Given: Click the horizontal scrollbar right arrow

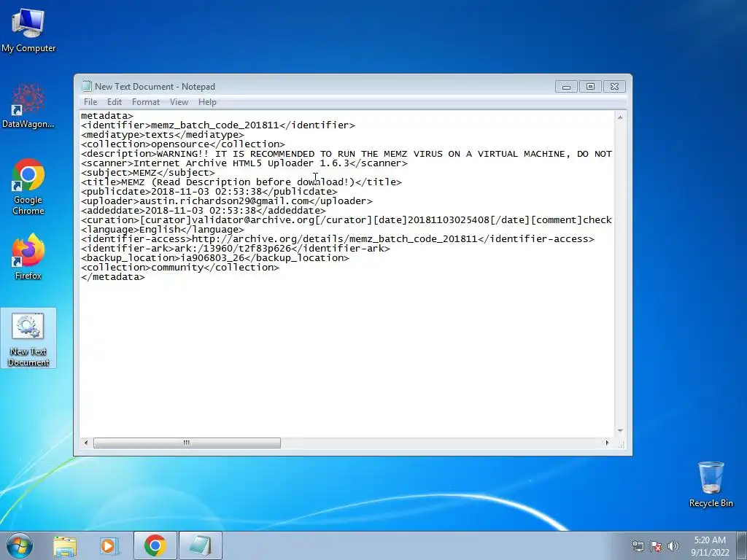Looking at the screenshot, I should tap(607, 443).
